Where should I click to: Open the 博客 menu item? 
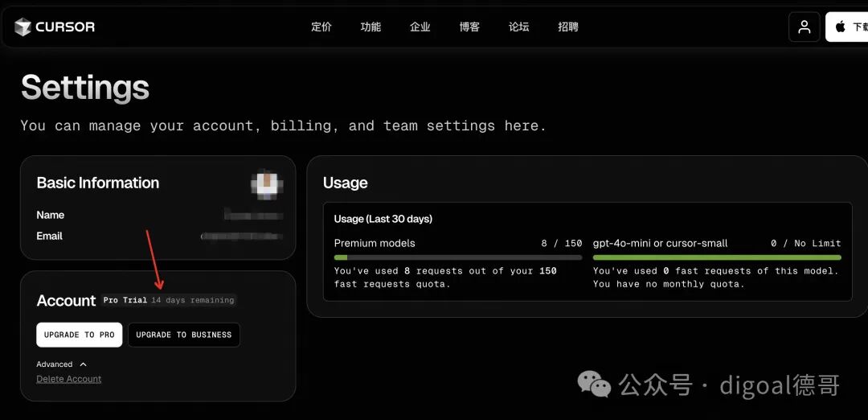point(469,27)
